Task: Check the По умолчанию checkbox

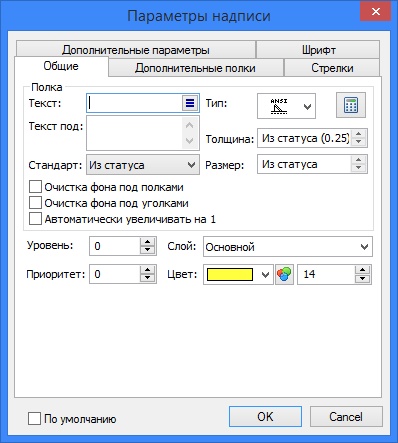Action: [34, 419]
